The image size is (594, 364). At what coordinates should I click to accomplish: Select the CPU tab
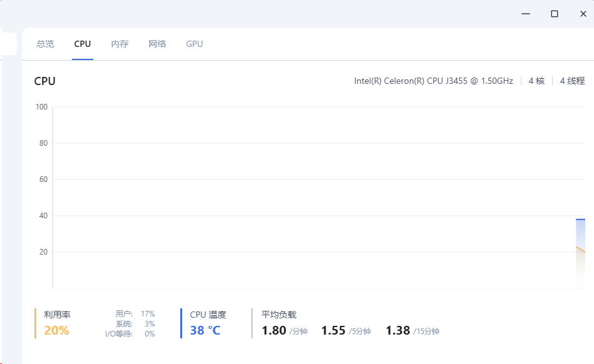83,44
